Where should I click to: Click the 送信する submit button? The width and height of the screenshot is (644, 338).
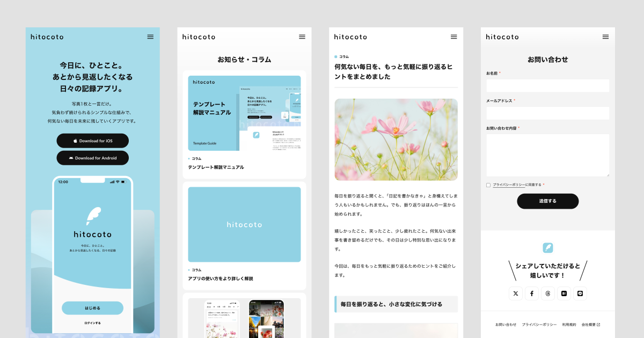tap(548, 201)
